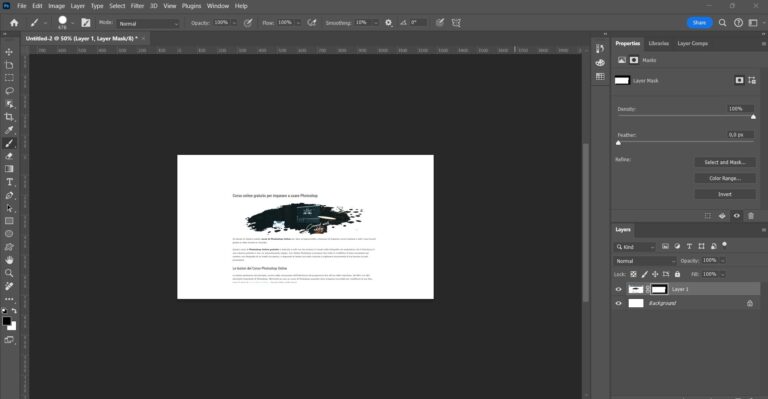The height and width of the screenshot is (399, 768).
Task: Open the Help question mark icon
Action: pos(738,23)
